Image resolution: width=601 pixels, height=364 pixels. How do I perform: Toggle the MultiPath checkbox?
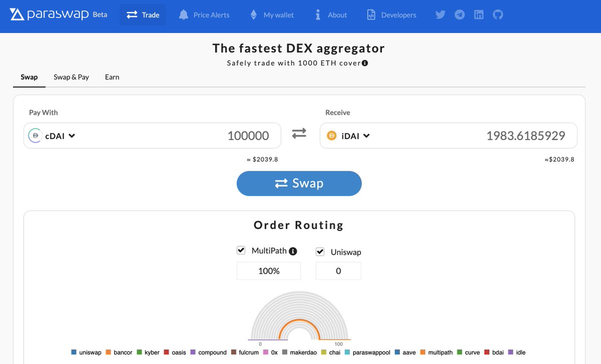click(x=241, y=250)
